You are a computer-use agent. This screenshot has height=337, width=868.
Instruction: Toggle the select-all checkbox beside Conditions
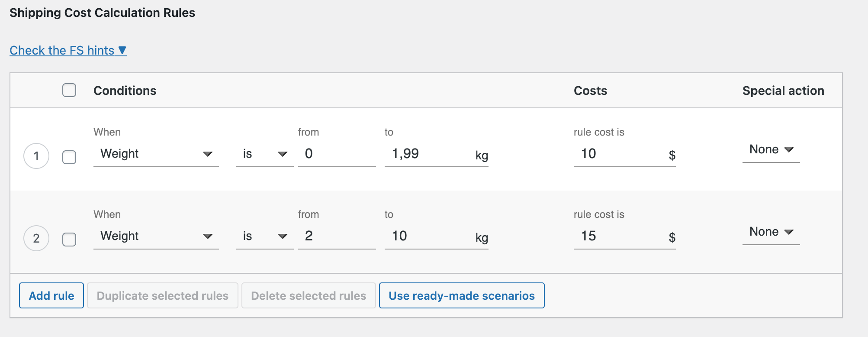click(69, 90)
